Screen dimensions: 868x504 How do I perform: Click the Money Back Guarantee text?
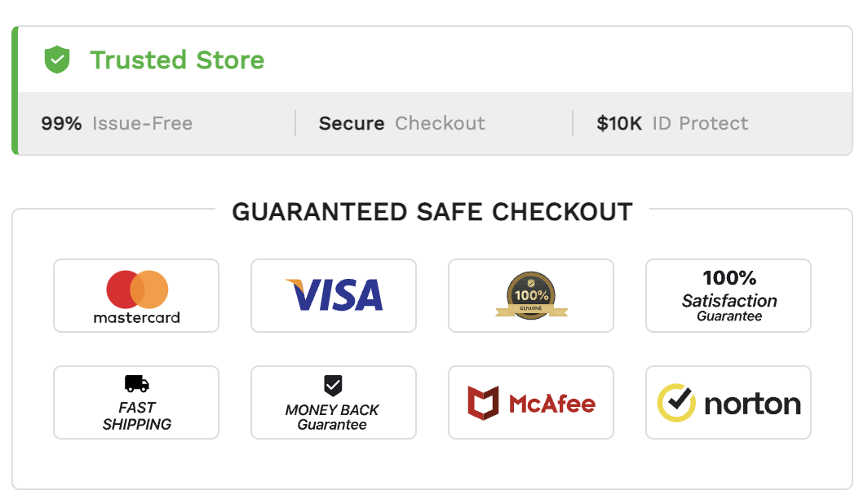tap(333, 418)
